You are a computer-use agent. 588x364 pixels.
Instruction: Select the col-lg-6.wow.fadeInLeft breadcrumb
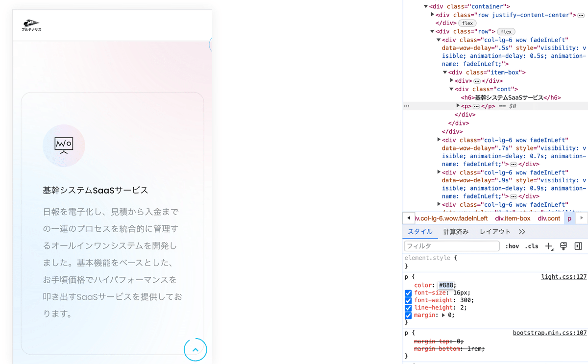pos(451,218)
